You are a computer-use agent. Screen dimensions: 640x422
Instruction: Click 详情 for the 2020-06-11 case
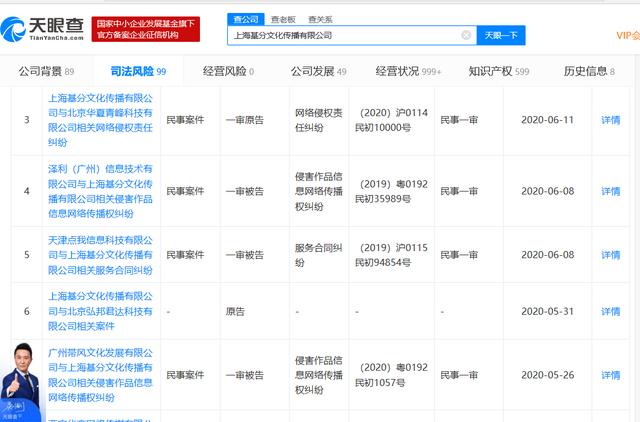pyautogui.click(x=611, y=120)
